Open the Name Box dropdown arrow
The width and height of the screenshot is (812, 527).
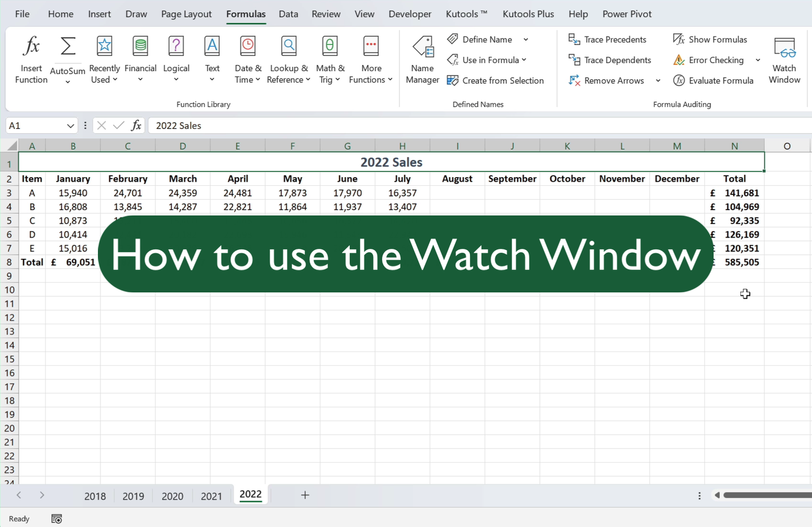coord(71,126)
